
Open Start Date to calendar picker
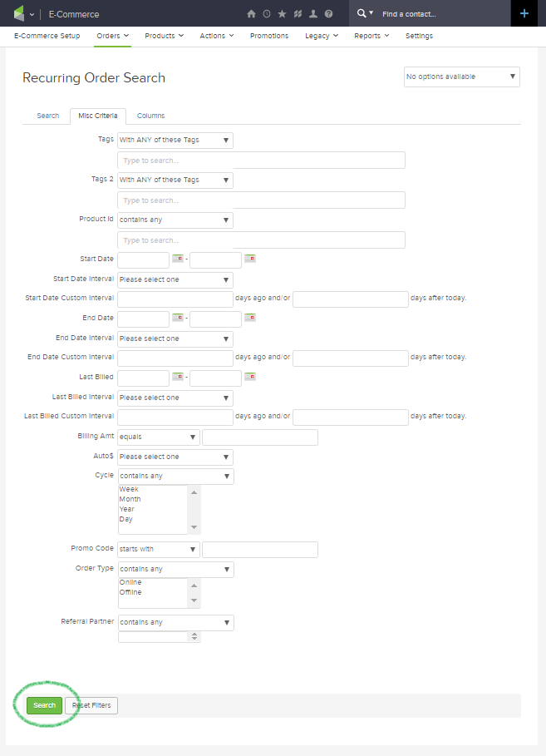[x=250, y=259]
